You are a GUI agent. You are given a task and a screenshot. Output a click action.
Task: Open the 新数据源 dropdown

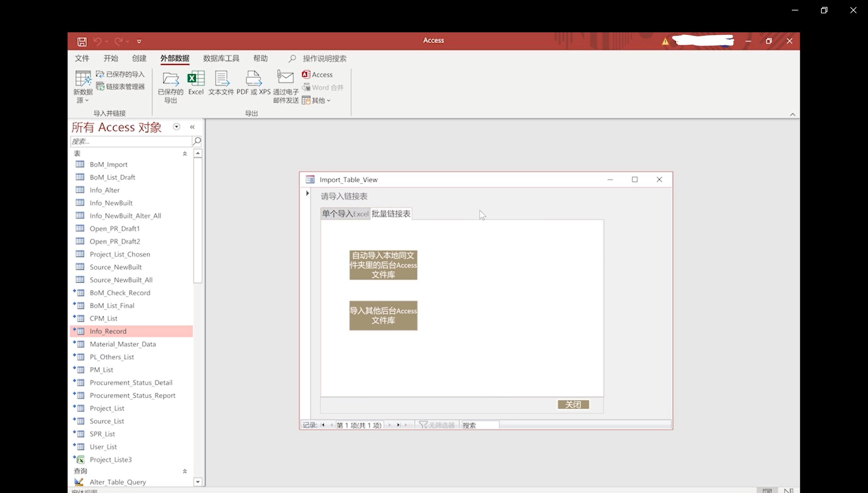[x=83, y=87]
